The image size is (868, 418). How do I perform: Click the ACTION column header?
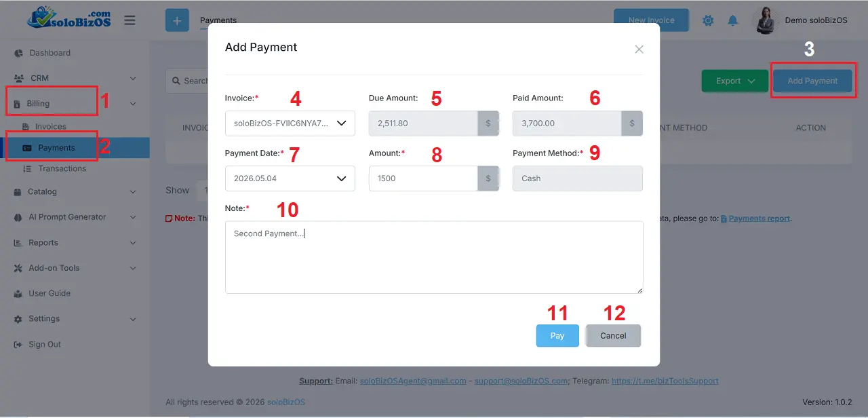810,128
